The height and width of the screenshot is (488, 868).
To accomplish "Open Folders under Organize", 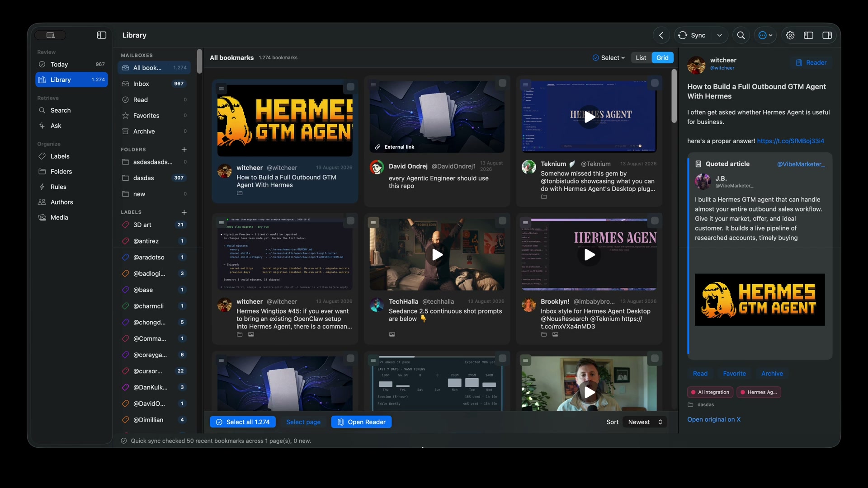I will (71, 172).
